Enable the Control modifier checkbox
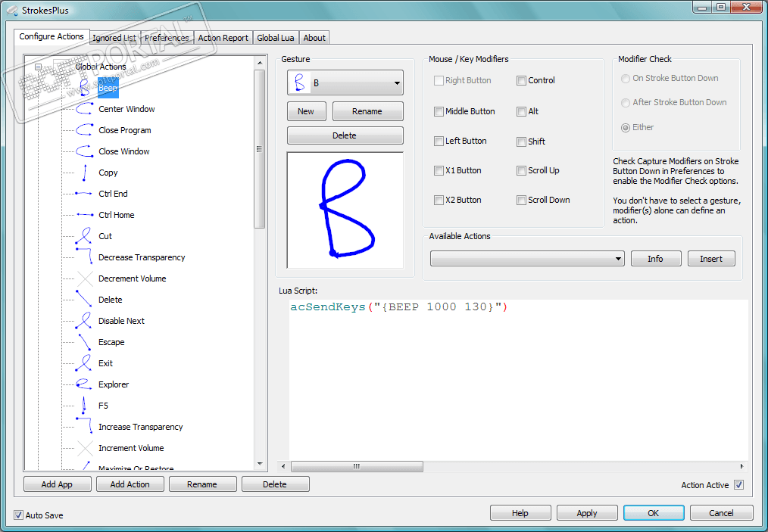Screen dimensions: 768x532 (x=521, y=80)
